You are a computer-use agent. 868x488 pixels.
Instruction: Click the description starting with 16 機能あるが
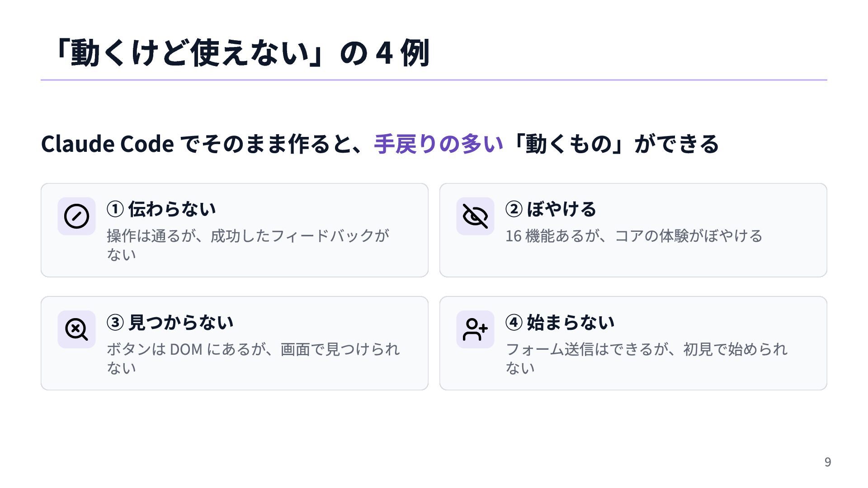click(634, 236)
